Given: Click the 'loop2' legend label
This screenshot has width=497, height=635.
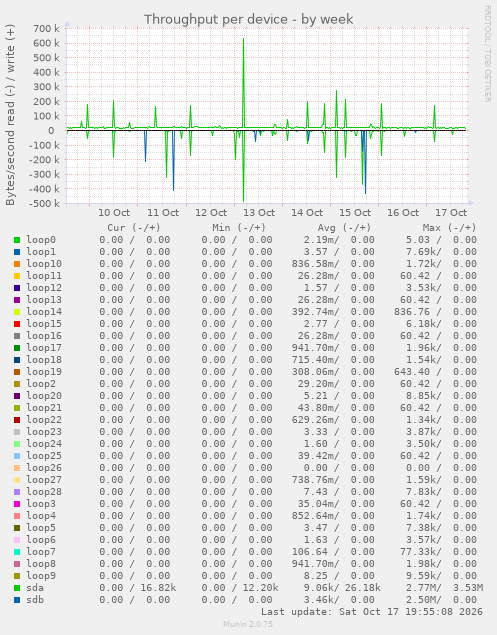Looking at the screenshot, I should 41,384.
